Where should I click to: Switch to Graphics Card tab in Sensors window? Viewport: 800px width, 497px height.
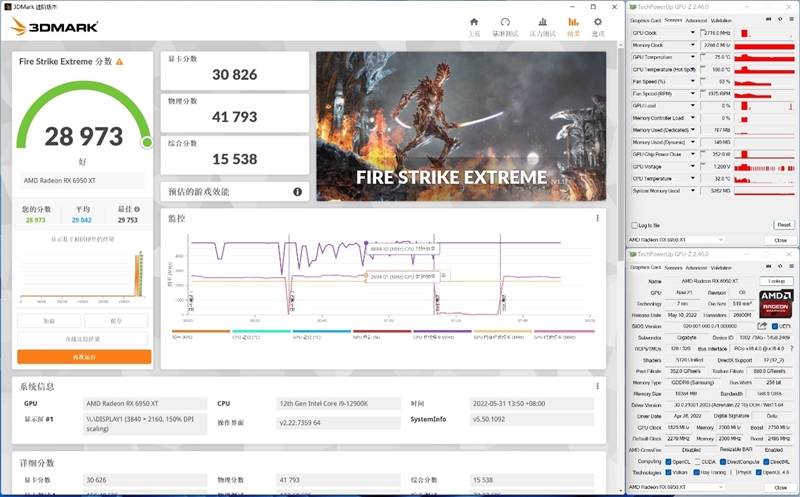(x=645, y=20)
